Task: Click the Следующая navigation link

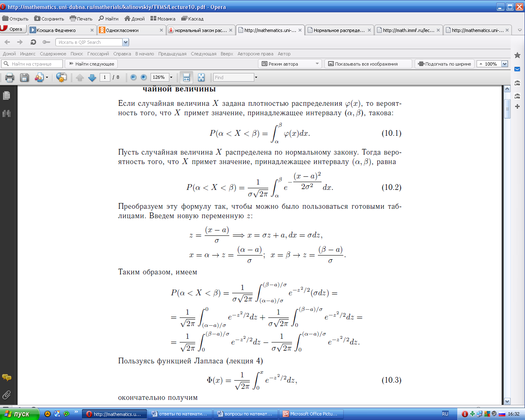Action: click(x=203, y=54)
